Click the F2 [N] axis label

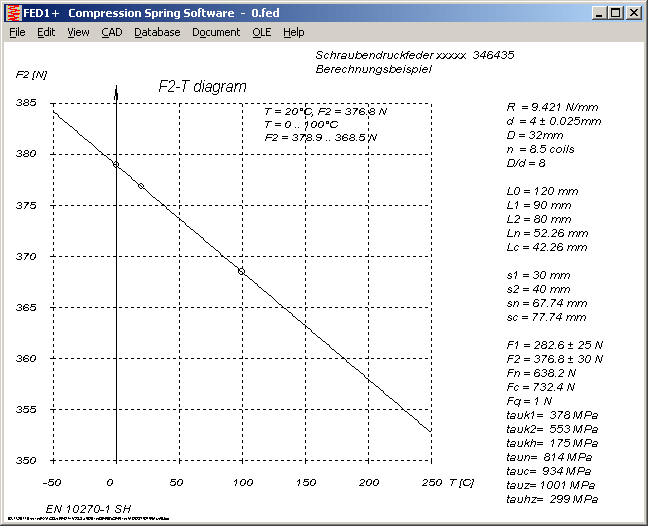click(32, 75)
